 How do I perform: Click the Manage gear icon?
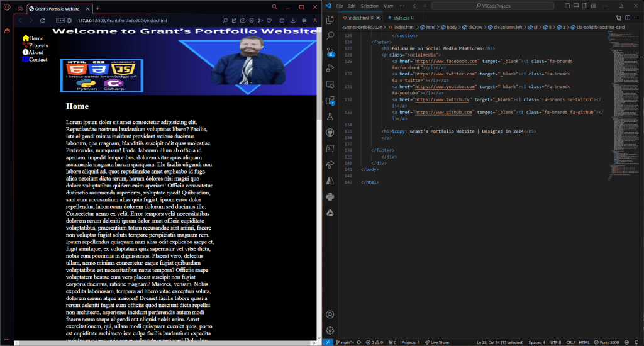pos(331,330)
